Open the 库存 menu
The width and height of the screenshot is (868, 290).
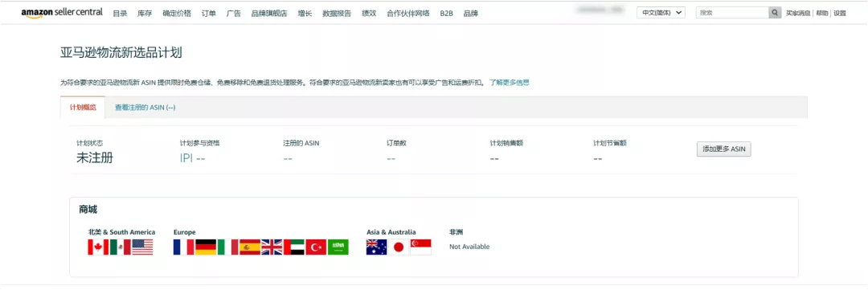[145, 14]
